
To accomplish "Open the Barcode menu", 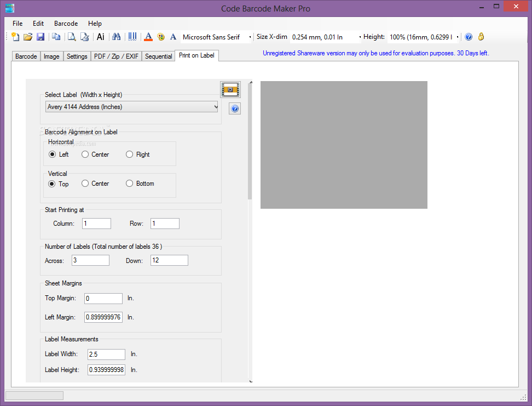I will point(66,24).
